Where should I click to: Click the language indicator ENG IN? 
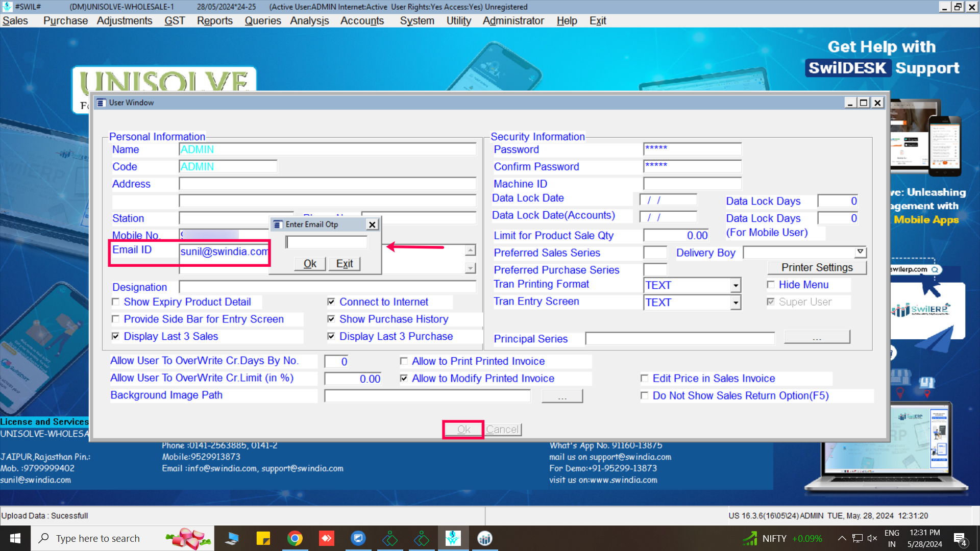click(892, 538)
